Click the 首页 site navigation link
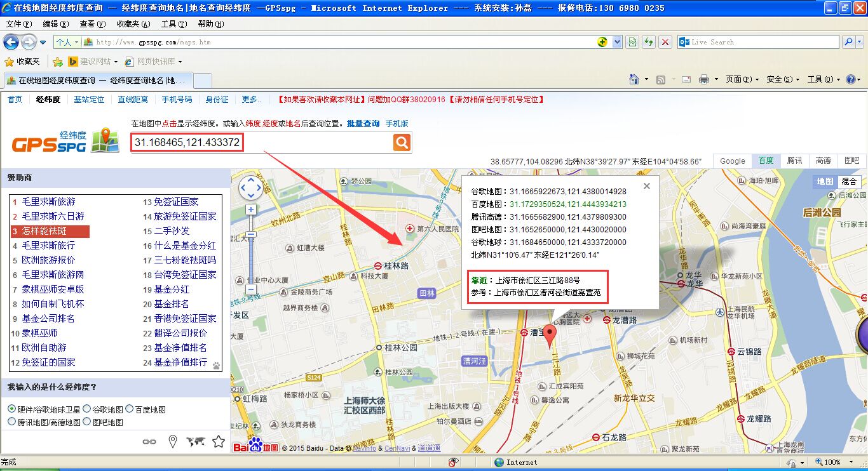Screen dimensions: 868x471 pos(15,100)
